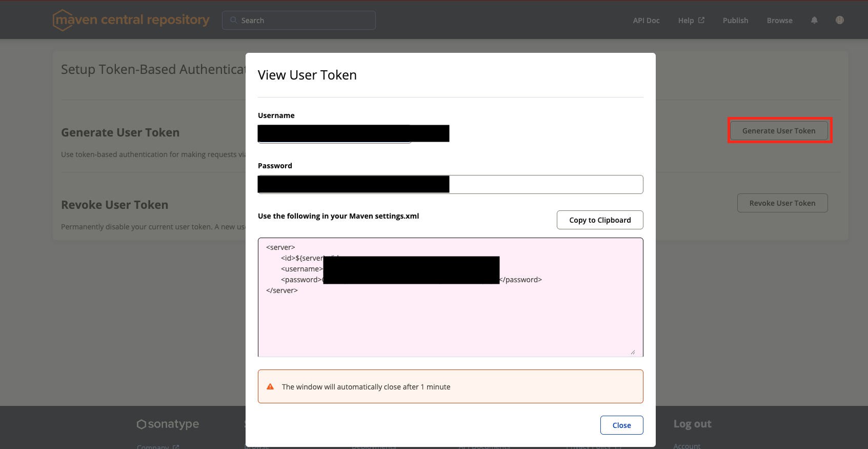Open the notifications bell icon
Viewport: 868px width, 449px height.
click(x=814, y=20)
